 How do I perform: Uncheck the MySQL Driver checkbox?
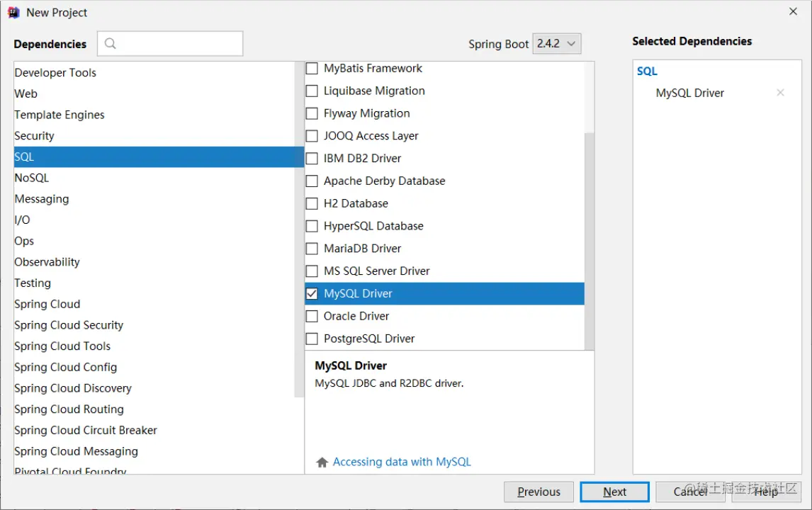[312, 293]
